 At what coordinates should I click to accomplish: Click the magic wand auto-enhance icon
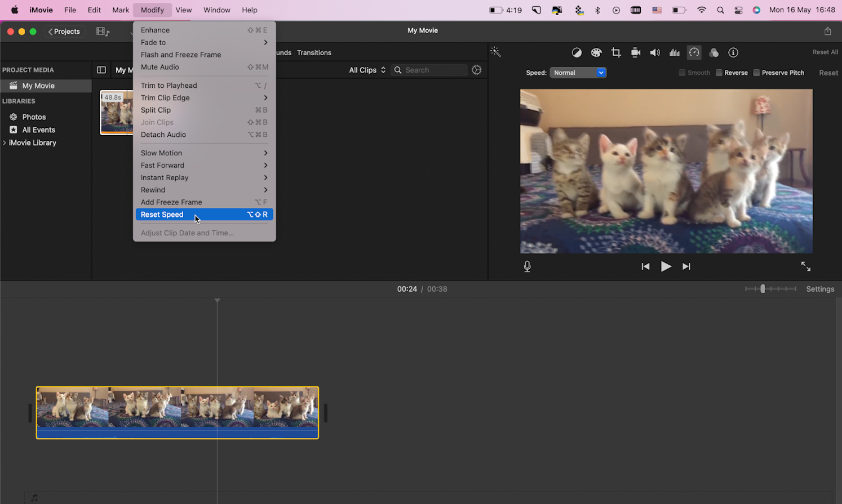pos(495,52)
